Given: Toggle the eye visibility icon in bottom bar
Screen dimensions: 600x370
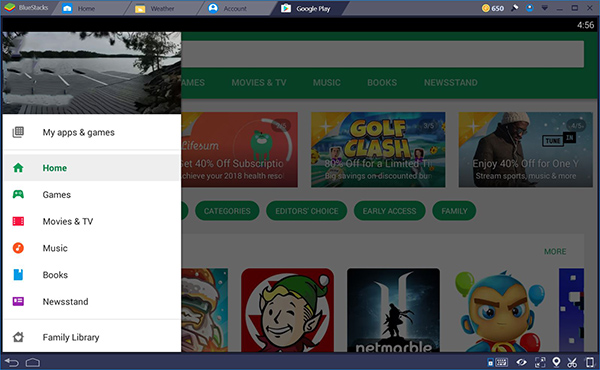Looking at the screenshot, I should (x=521, y=362).
